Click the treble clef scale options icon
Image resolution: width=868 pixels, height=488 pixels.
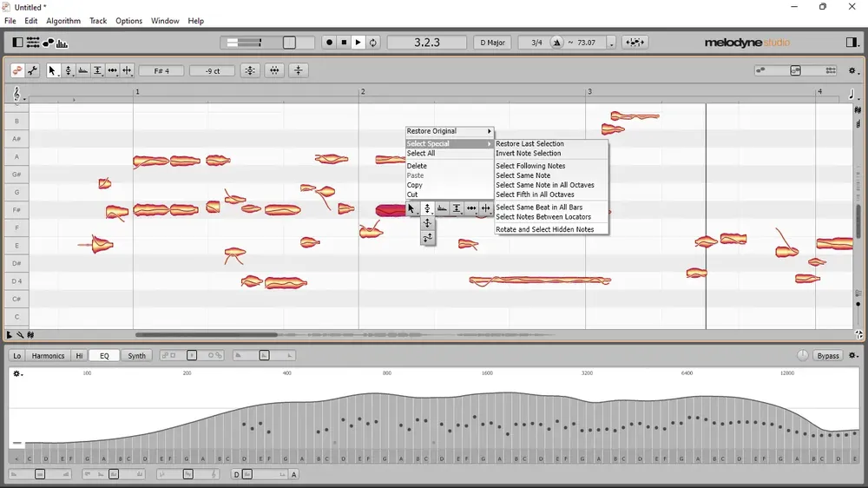click(17, 94)
